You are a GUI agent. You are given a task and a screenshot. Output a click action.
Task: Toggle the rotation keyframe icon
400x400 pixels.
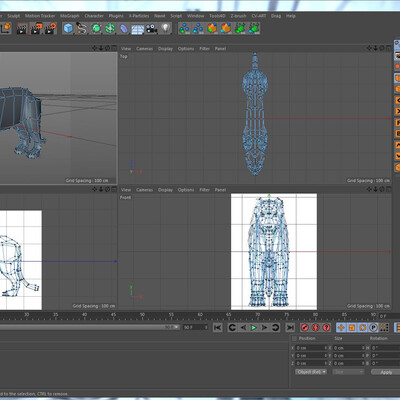pos(363,328)
